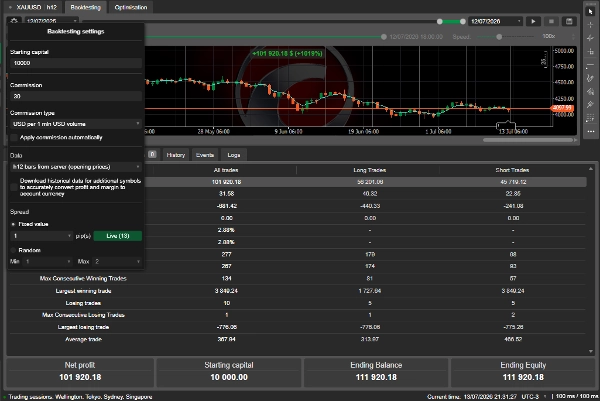
Task: Stop backtesting with the square stop button
Action: [551, 21]
